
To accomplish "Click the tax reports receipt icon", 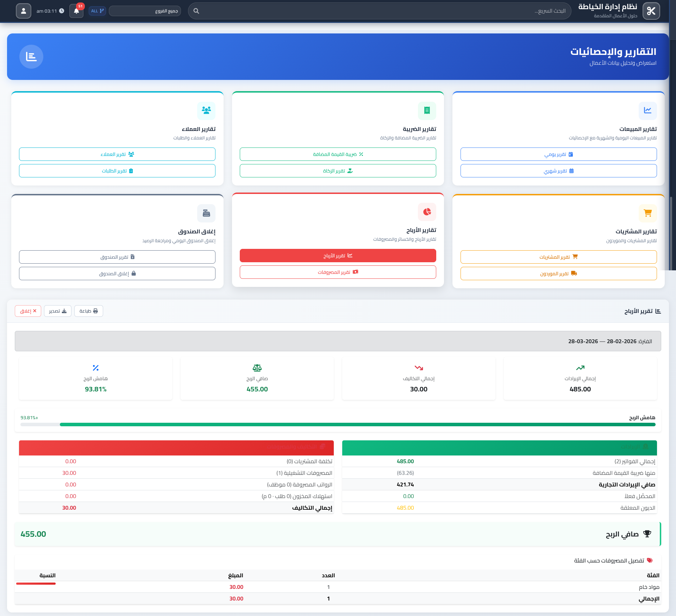I will [x=427, y=111].
